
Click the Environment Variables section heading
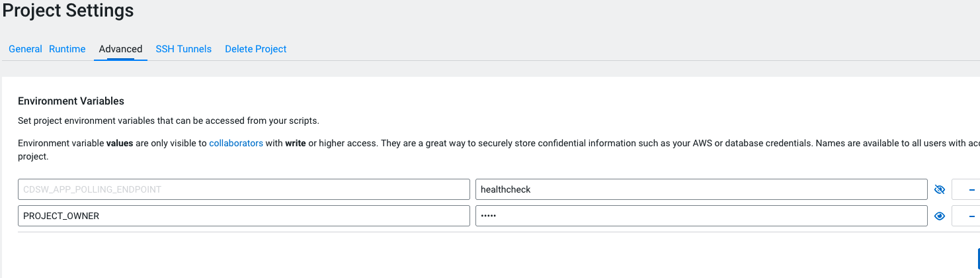71,101
